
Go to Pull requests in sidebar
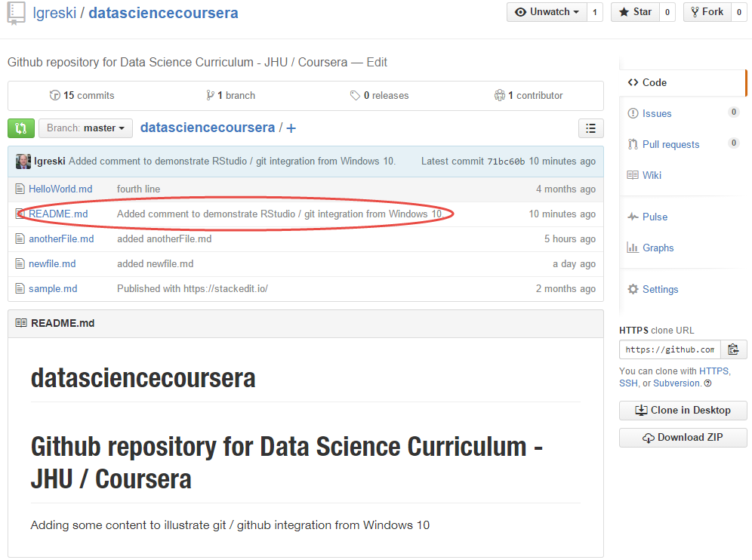[670, 144]
